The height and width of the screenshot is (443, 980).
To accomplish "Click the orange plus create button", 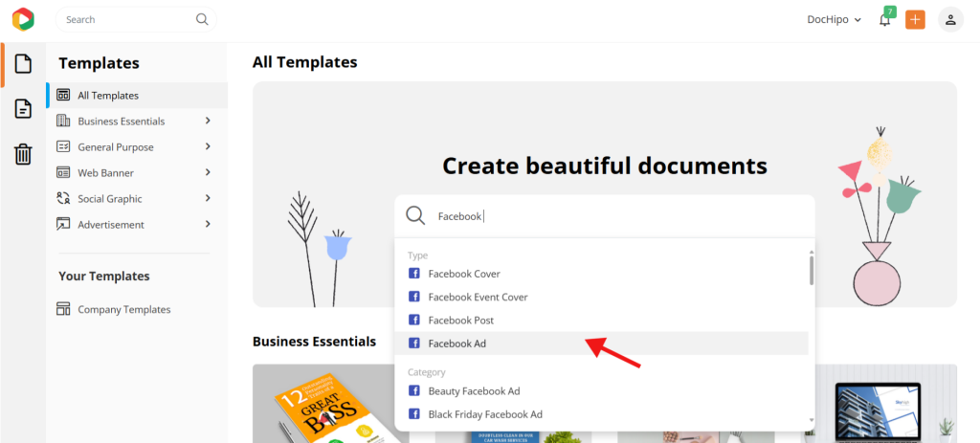I will (915, 19).
